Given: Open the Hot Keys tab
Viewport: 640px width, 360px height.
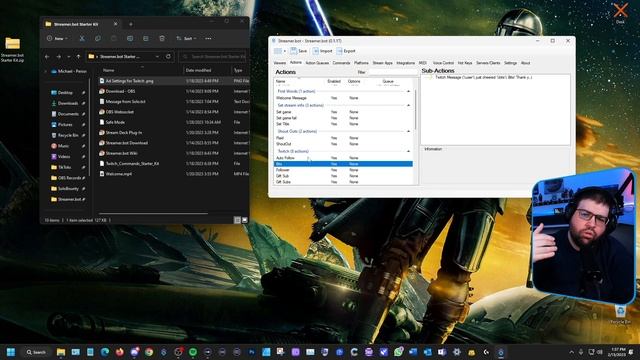Looking at the screenshot, I should tap(465, 63).
